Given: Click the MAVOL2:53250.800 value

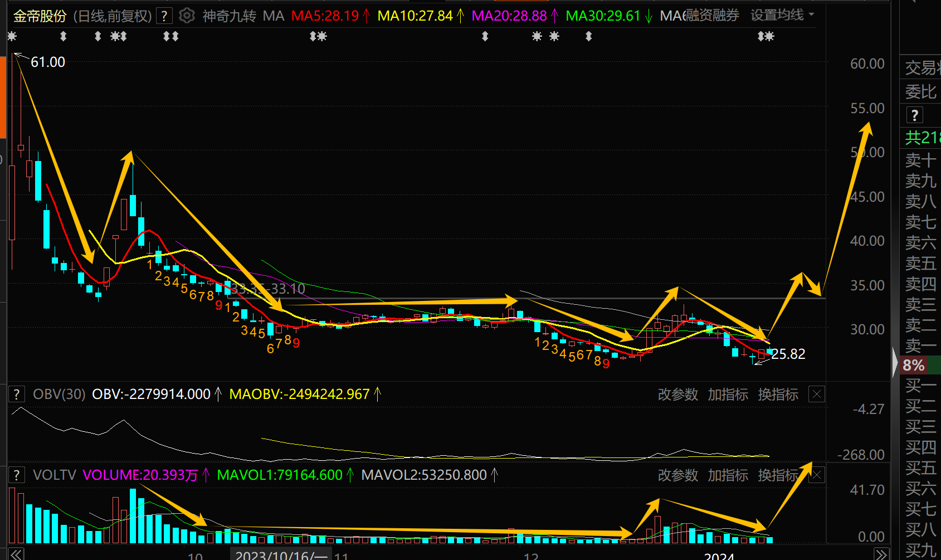Looking at the screenshot, I should click(424, 475).
